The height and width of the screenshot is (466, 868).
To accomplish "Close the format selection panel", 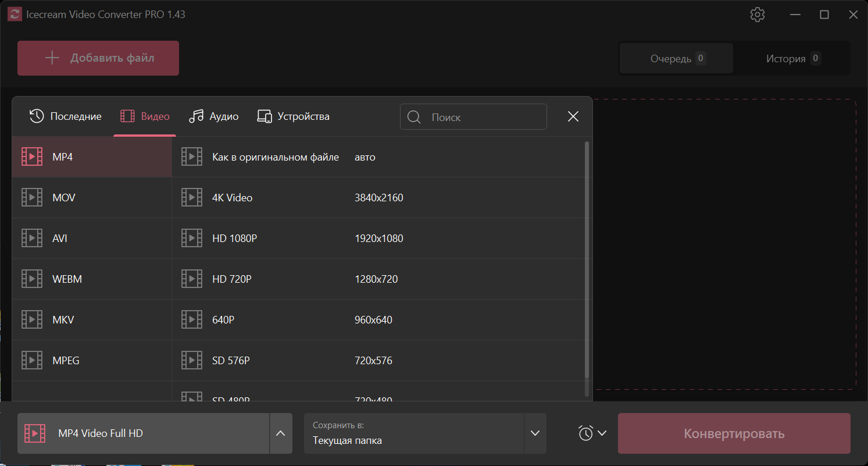I will click(x=573, y=117).
